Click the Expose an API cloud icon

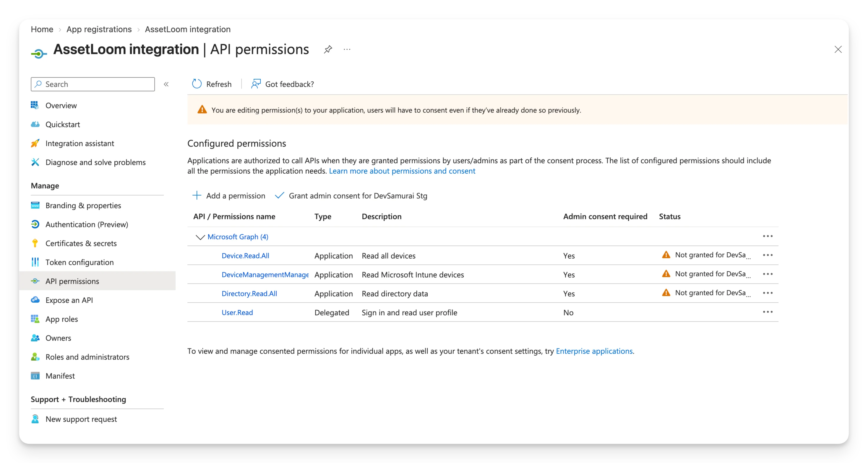[x=35, y=300]
